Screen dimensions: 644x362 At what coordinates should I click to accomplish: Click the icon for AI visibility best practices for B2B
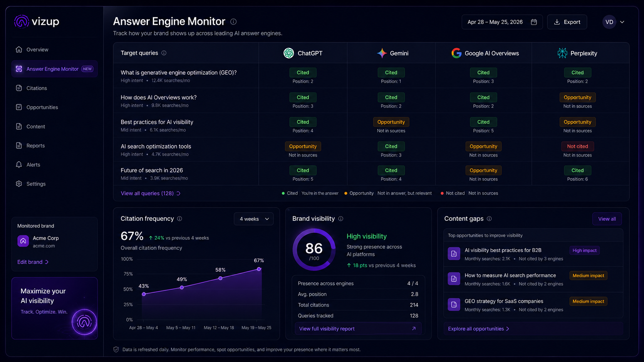coord(454,254)
